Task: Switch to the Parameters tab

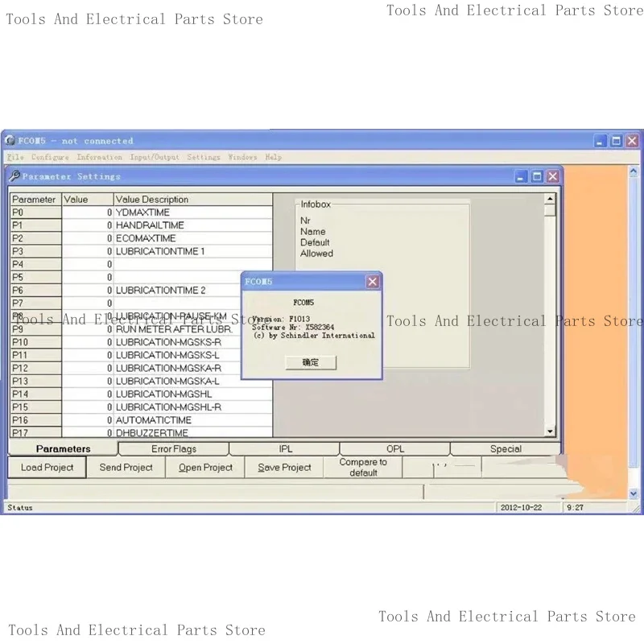Action: [63, 448]
